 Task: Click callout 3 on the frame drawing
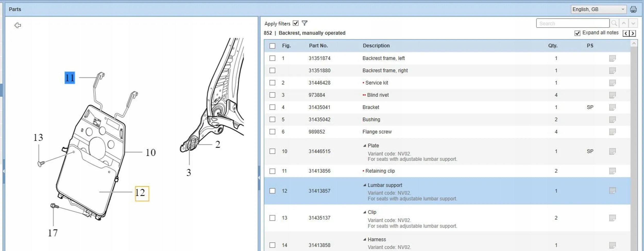pos(189,172)
